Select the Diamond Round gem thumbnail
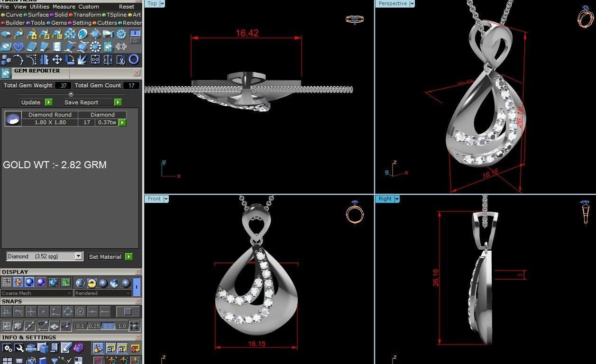 [13, 118]
